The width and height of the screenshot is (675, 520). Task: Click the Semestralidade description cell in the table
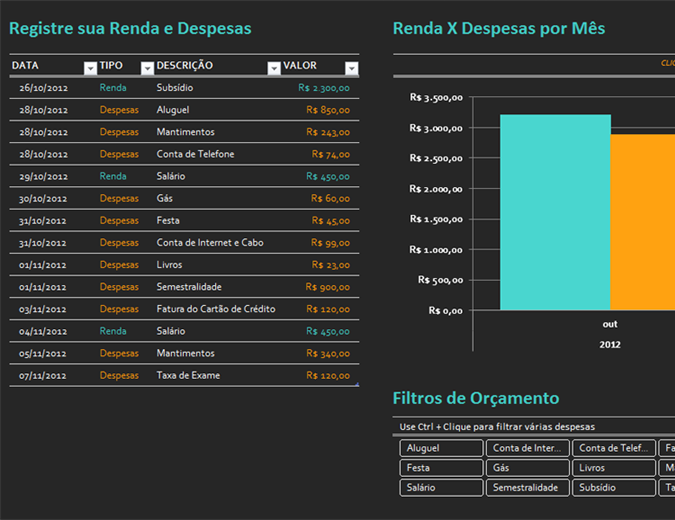coord(189,287)
